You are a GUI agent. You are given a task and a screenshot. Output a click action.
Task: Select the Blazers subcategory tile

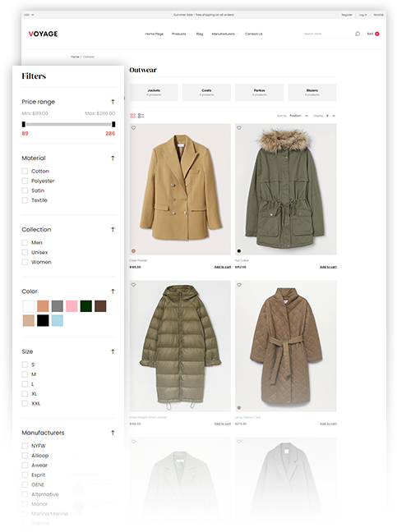[312, 92]
